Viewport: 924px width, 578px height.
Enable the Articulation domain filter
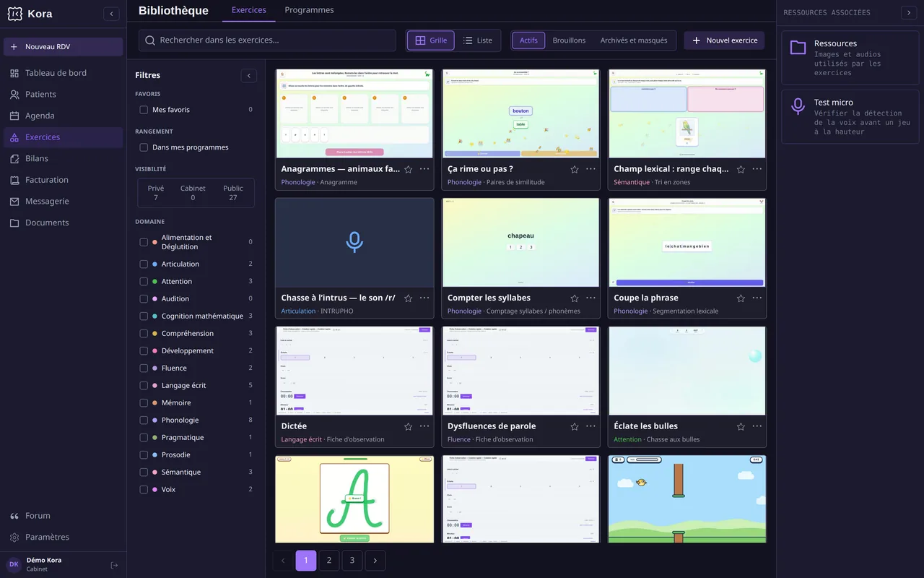click(x=144, y=264)
